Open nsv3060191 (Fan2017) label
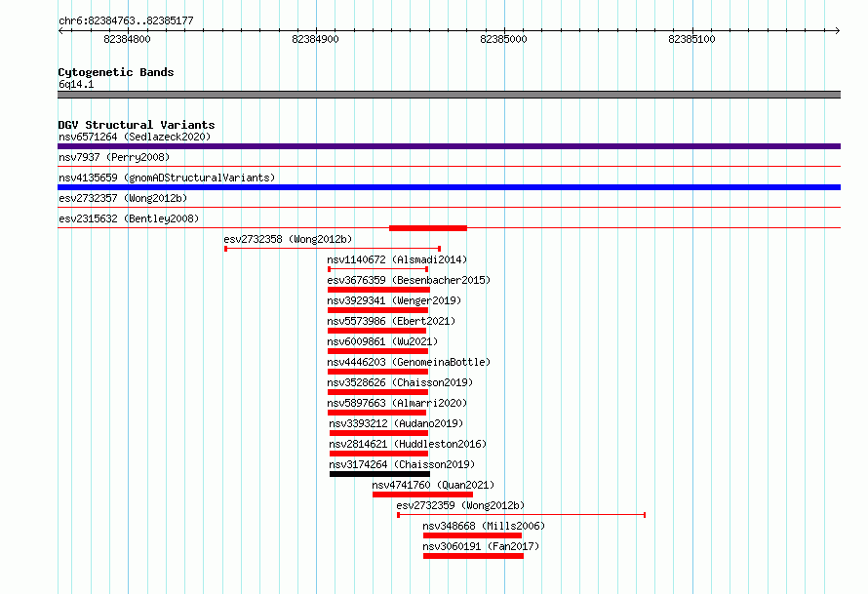Image resolution: width=868 pixels, height=594 pixels. click(481, 546)
